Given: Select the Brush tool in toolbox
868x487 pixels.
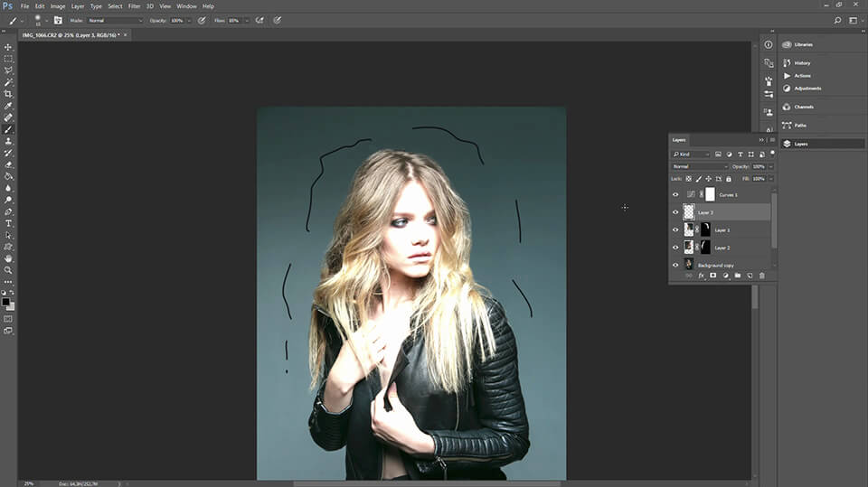Looking at the screenshot, I should coord(8,129).
